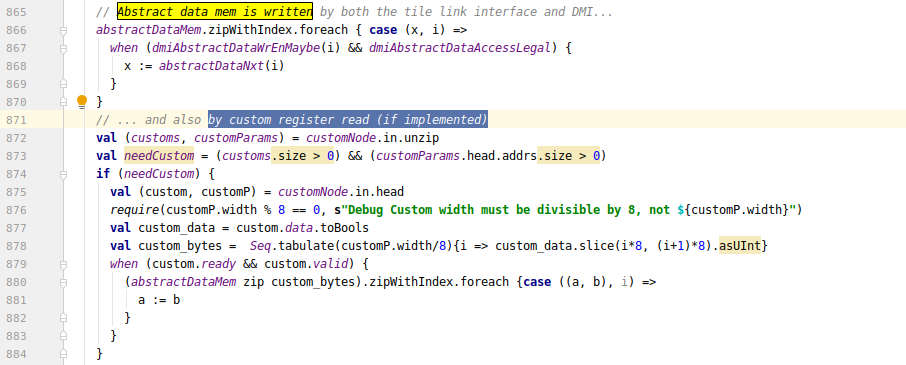The height and width of the screenshot is (365, 906).
Task: Click the yellow highlighted 'Abstract data mem is written' text
Action: pos(215,12)
